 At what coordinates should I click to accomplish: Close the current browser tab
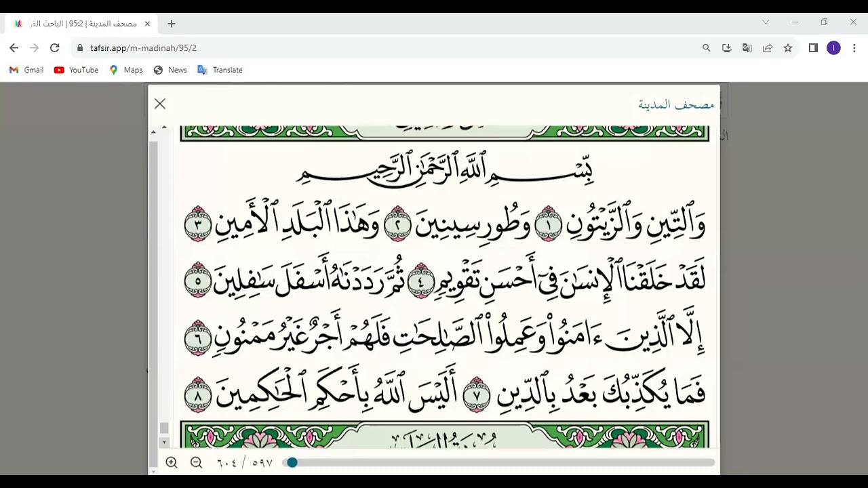(x=147, y=24)
